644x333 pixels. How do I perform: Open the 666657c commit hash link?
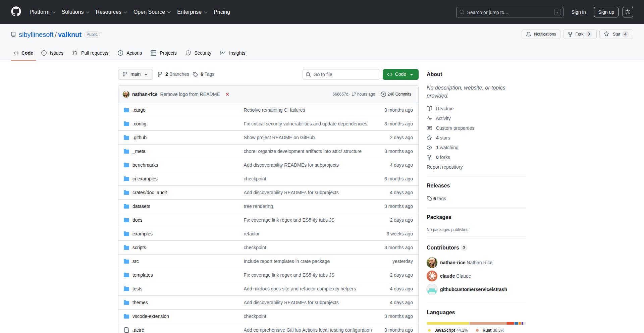[340, 94]
